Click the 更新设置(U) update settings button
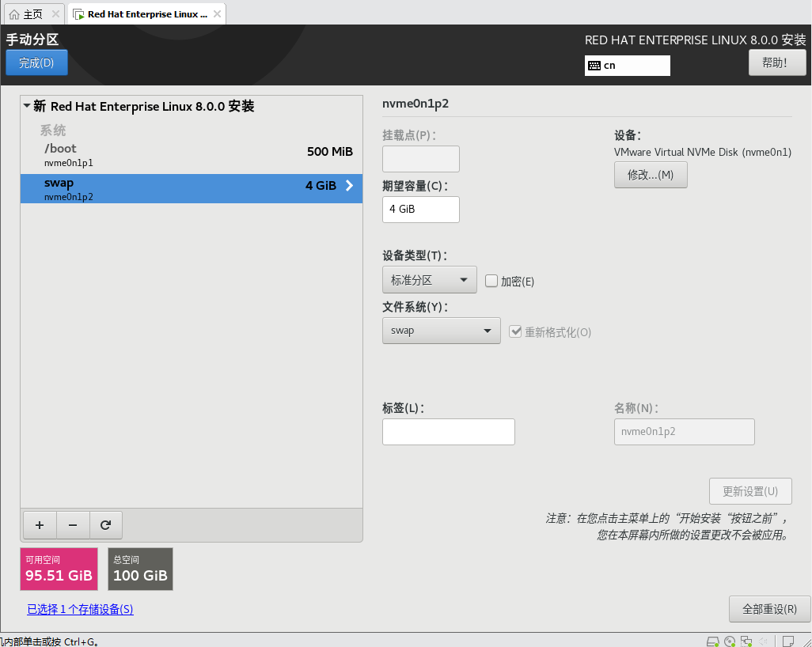812x647 pixels. [x=750, y=491]
